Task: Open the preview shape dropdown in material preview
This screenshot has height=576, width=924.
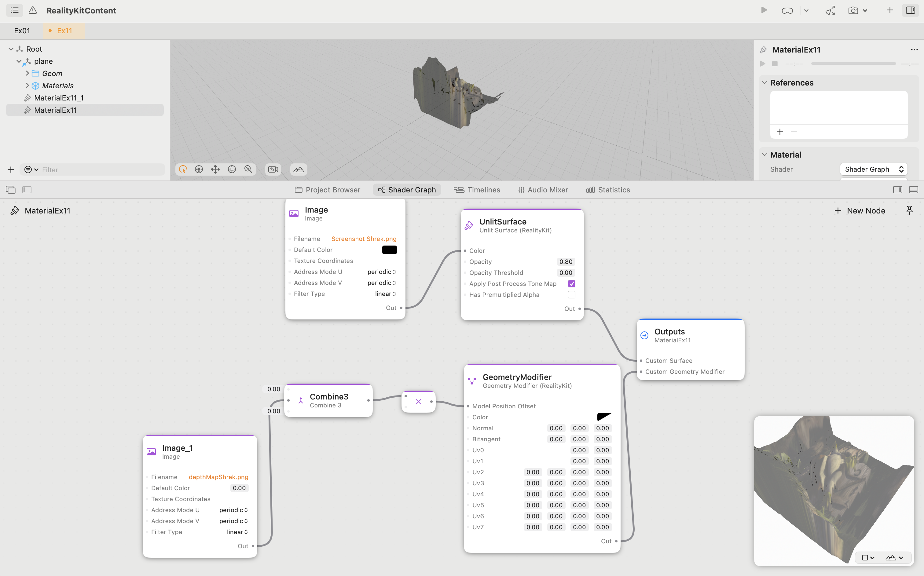Action: click(x=868, y=558)
